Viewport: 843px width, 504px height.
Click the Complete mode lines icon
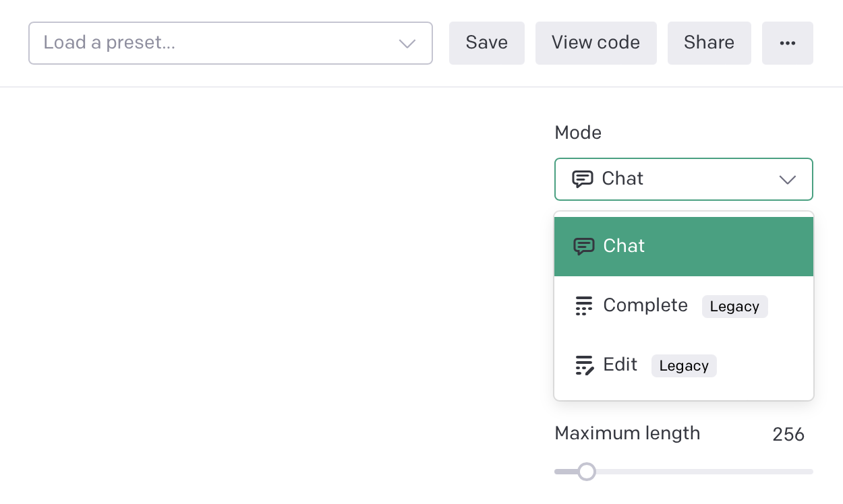coord(584,306)
